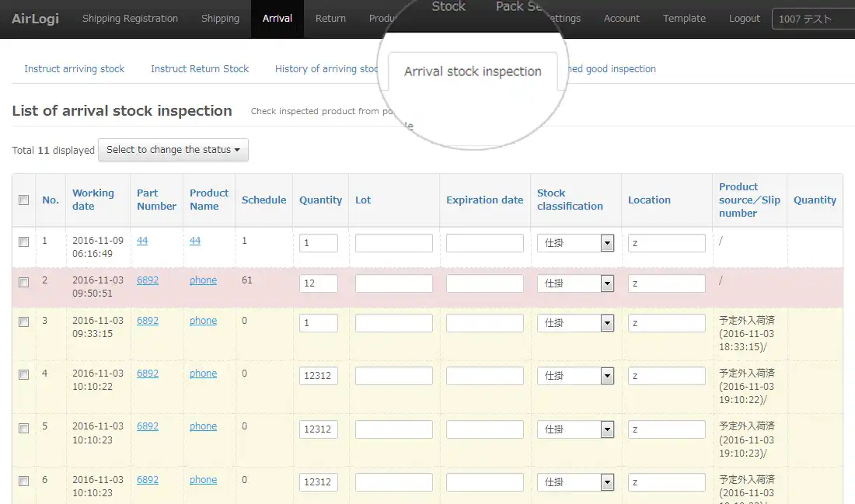The width and height of the screenshot is (855, 504).
Task: Focus the Lot input in row 1
Action: pos(394,243)
